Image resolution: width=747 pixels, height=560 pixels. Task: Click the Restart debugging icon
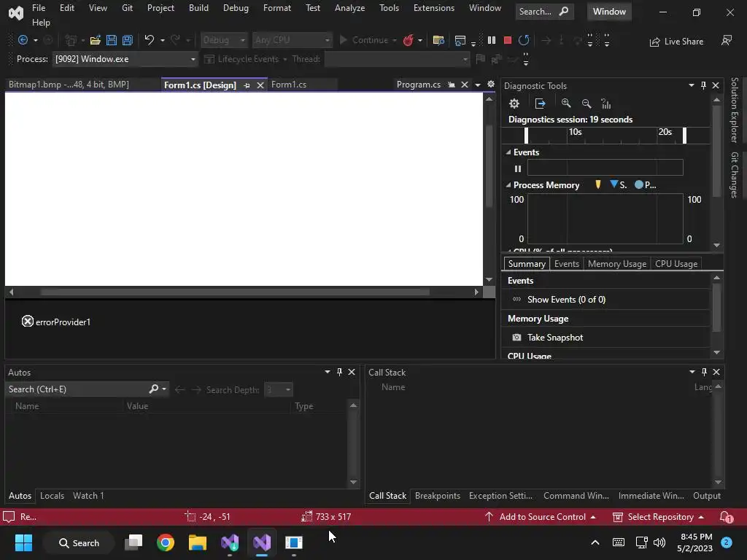(x=524, y=40)
